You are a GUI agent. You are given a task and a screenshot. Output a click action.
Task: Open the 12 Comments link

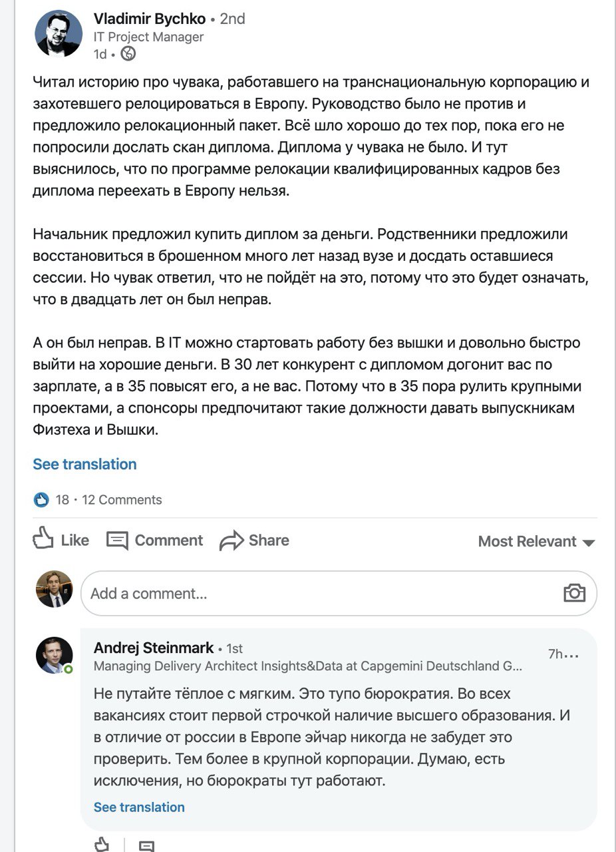[x=122, y=500]
